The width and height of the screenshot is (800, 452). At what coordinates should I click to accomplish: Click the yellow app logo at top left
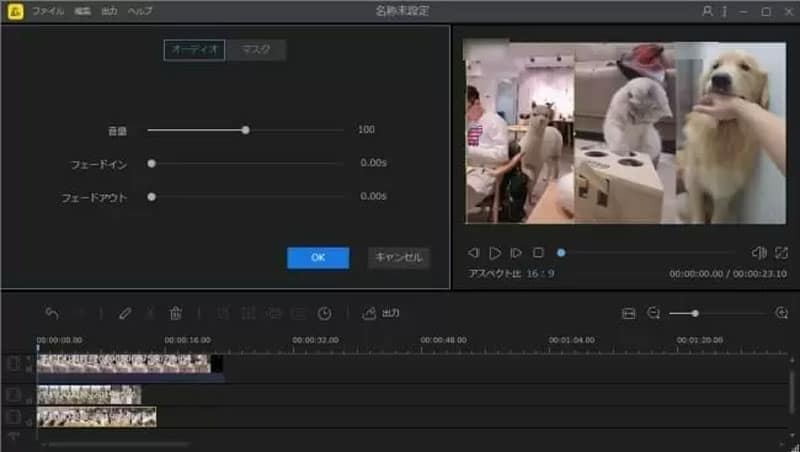[15, 11]
